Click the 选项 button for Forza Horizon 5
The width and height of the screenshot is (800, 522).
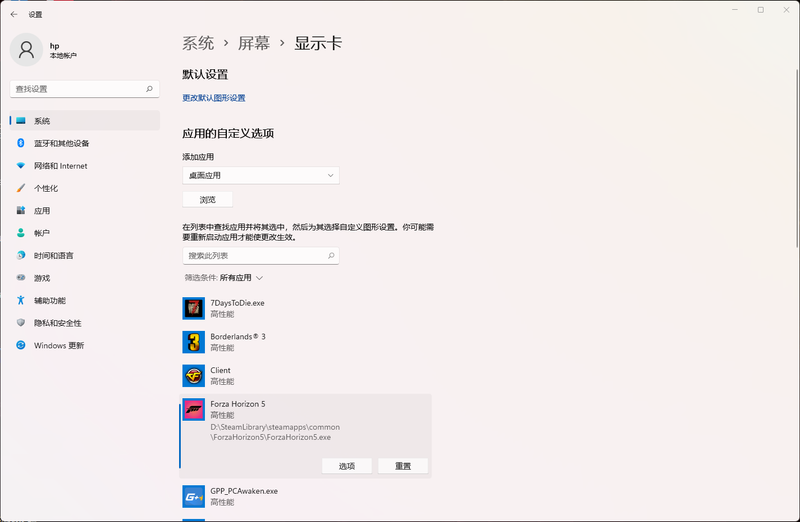(347, 466)
